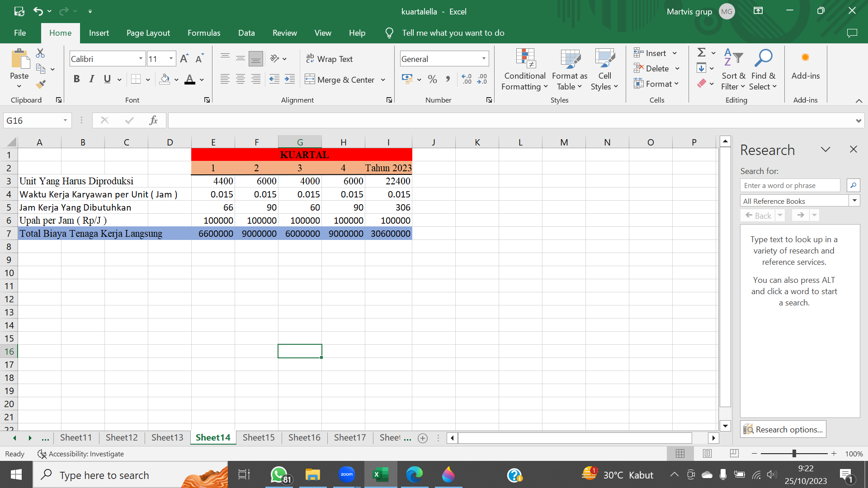Screen dimensions: 868x488
Task: Click the Accounting Number Format icon
Action: pyautogui.click(x=407, y=80)
